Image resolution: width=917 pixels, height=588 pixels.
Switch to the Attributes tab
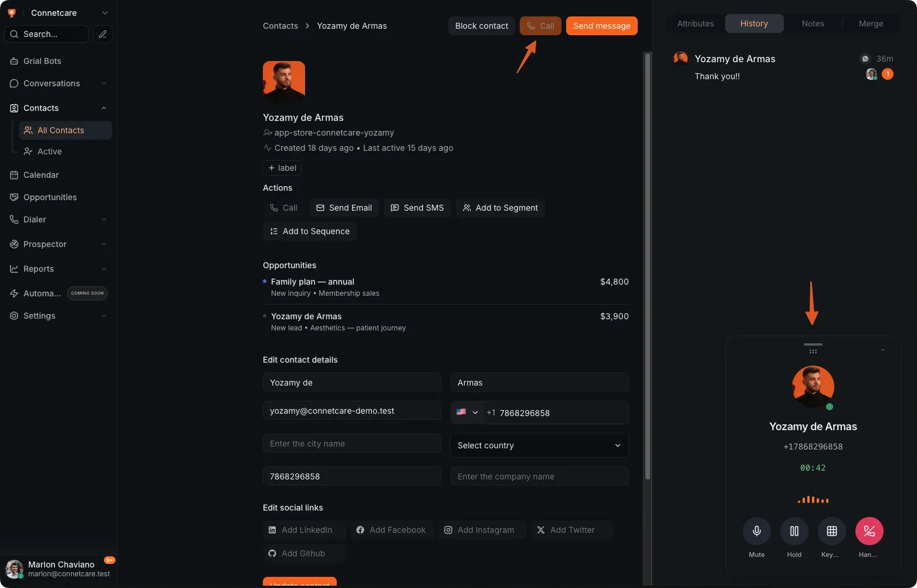(x=696, y=23)
